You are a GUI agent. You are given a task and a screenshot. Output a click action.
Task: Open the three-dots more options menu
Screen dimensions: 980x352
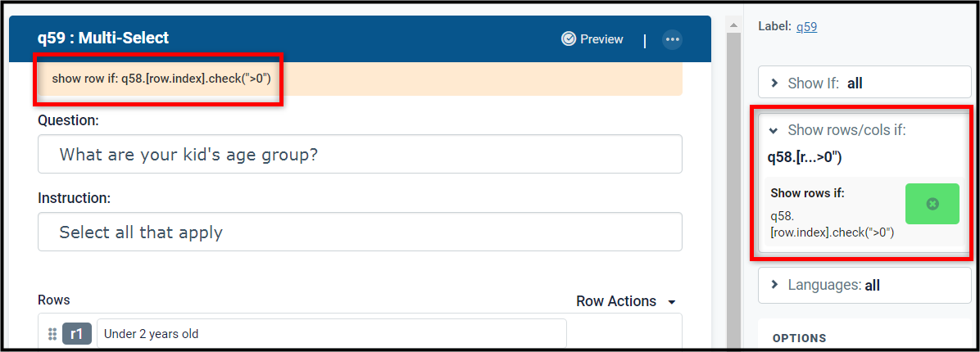672,39
